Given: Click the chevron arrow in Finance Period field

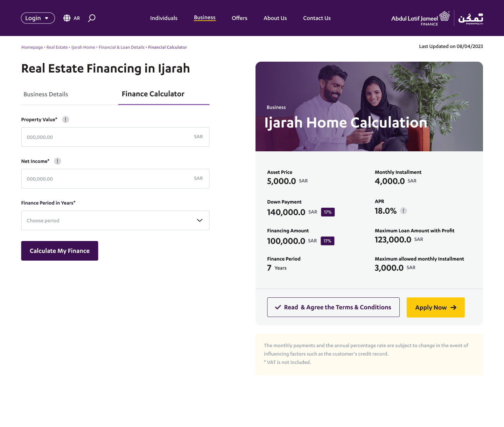Looking at the screenshot, I should tap(199, 220).
